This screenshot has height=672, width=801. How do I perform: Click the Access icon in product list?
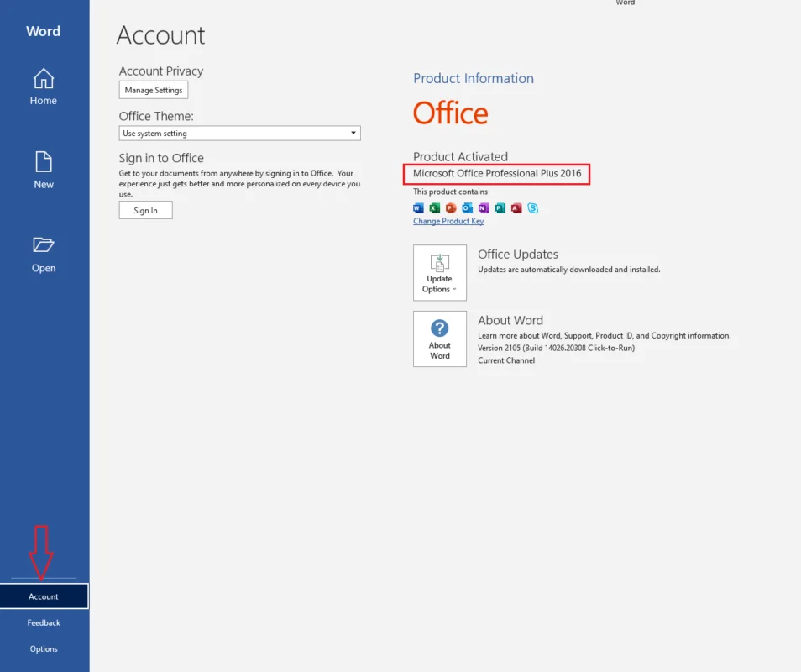coord(516,207)
